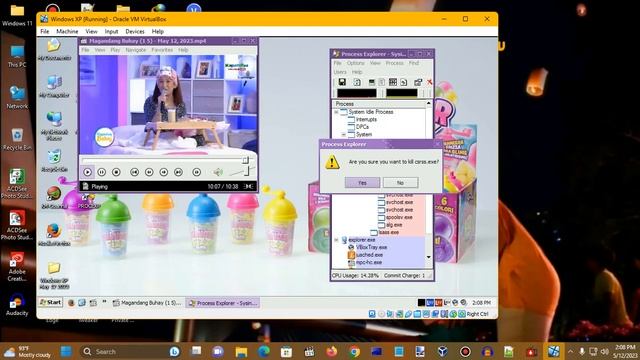640x360 pixels.
Task: Open File menu in the media player
Action: tap(85, 50)
